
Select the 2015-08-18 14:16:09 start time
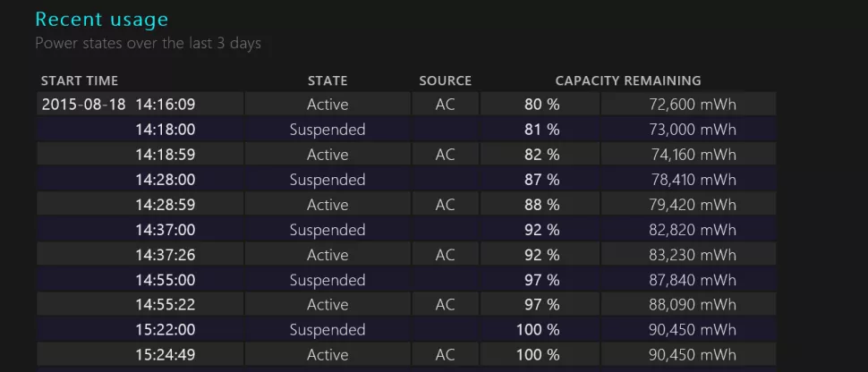click(x=118, y=105)
